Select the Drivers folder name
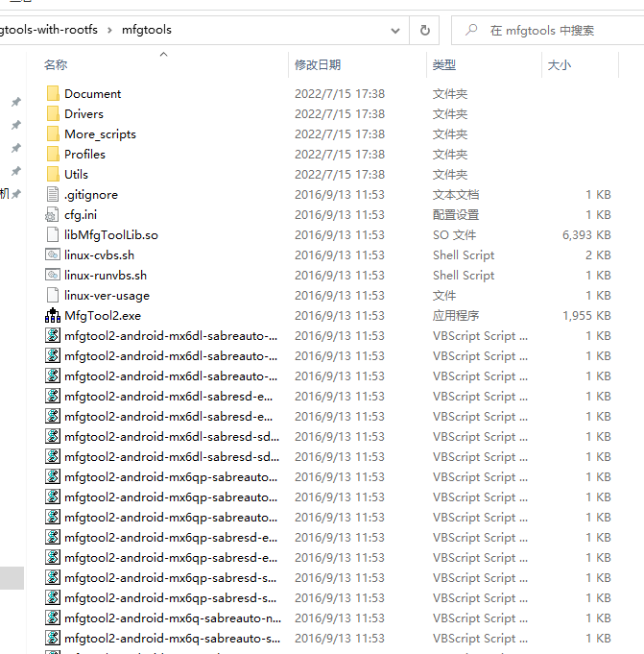The height and width of the screenshot is (654, 644). click(83, 114)
